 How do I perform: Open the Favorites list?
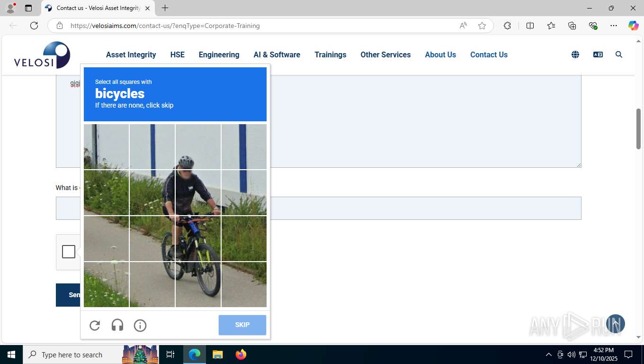[551, 26]
